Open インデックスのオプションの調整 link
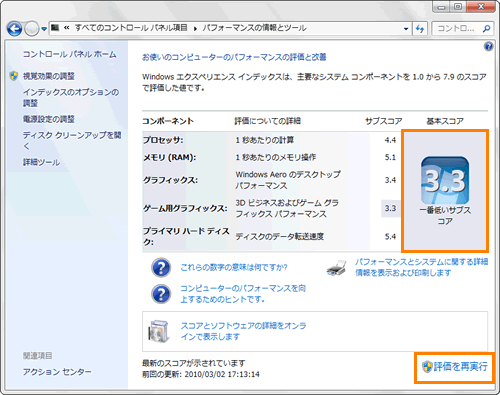500x395 pixels. (x=71, y=98)
